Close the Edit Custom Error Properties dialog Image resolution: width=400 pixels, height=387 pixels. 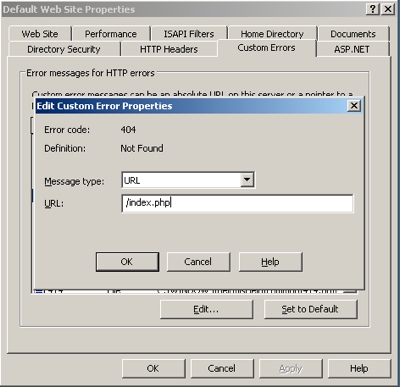[x=354, y=106]
